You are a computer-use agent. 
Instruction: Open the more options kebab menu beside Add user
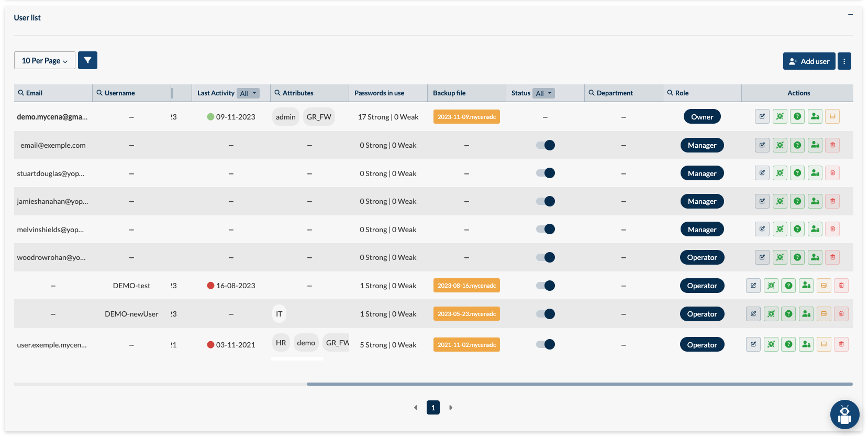[844, 61]
